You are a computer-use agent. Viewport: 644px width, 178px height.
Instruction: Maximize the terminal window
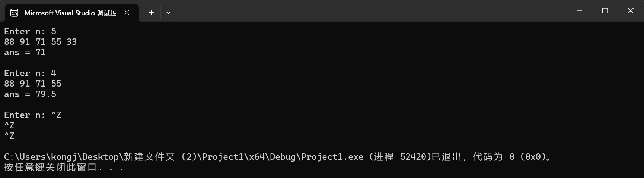[605, 11]
